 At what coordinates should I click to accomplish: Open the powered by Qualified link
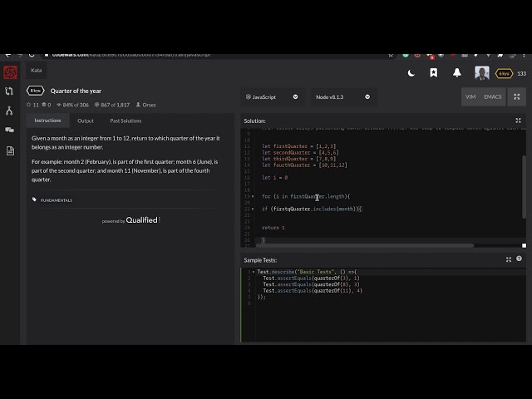131,220
